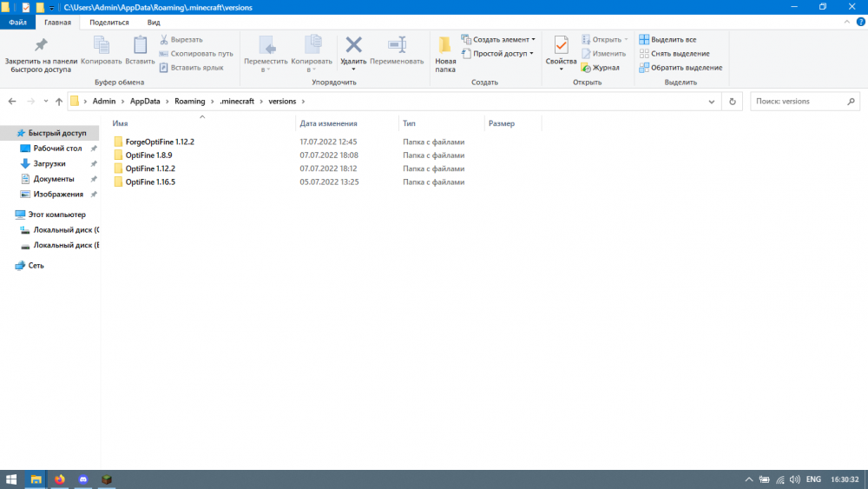Switch to Главная (Home) ribbon tab
The height and width of the screenshot is (489, 868).
[x=57, y=23]
